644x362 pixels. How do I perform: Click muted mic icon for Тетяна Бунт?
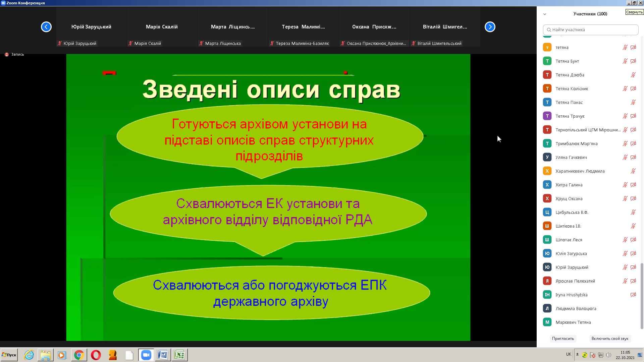(625, 61)
